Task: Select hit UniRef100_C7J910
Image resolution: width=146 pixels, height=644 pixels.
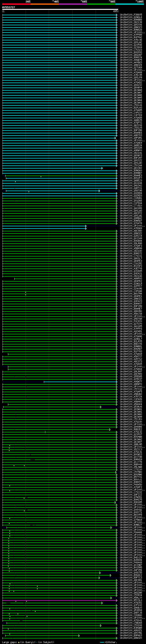Action: (x=131, y=206)
